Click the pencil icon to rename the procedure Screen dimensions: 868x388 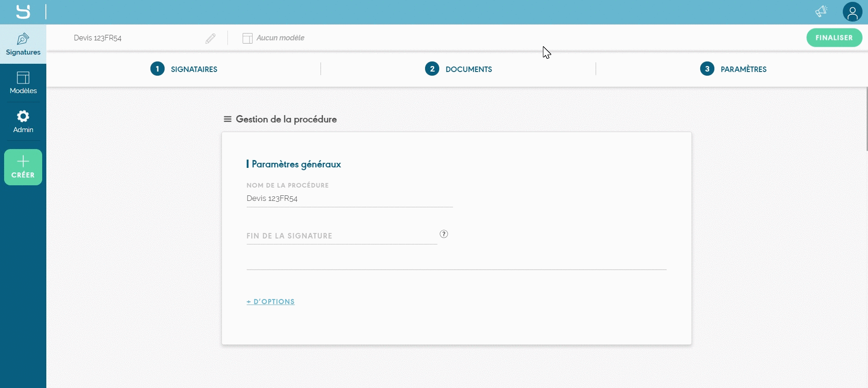[210, 39]
